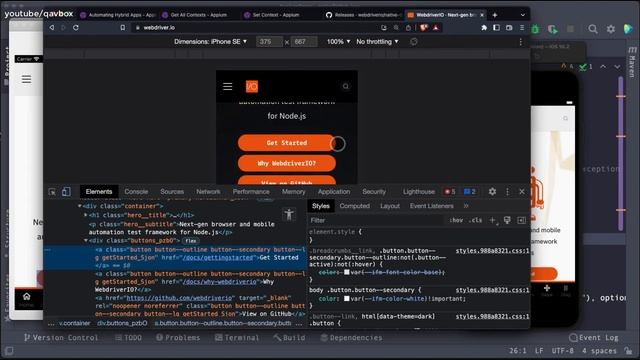Open the site search icon
The image size is (640, 360).
coord(346,86)
